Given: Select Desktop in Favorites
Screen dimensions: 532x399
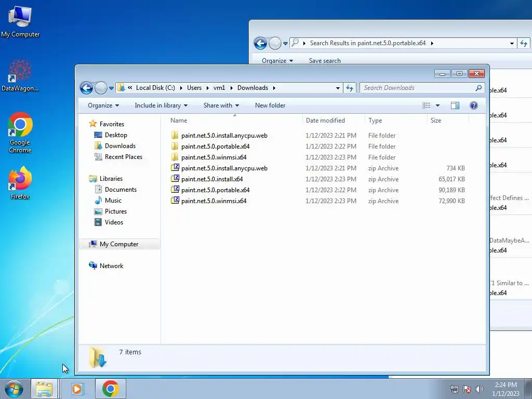Looking at the screenshot, I should (111, 135).
